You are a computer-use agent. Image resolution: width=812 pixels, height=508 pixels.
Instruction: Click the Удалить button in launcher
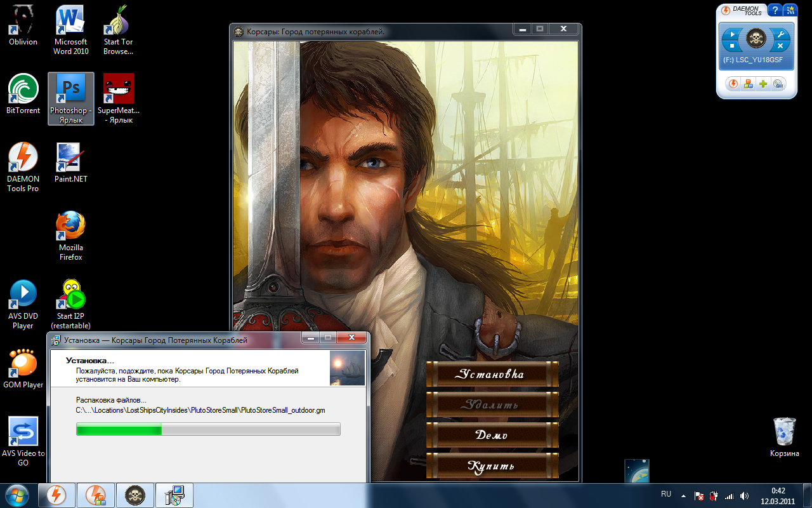click(x=492, y=404)
